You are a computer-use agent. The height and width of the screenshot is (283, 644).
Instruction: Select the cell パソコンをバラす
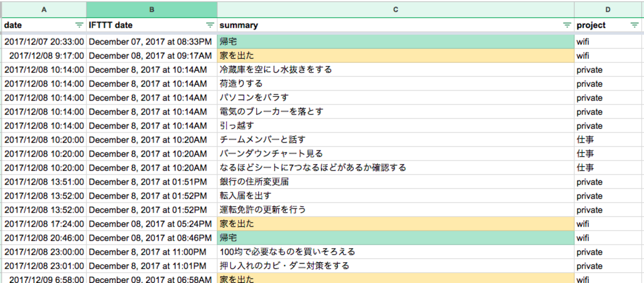tap(396, 98)
